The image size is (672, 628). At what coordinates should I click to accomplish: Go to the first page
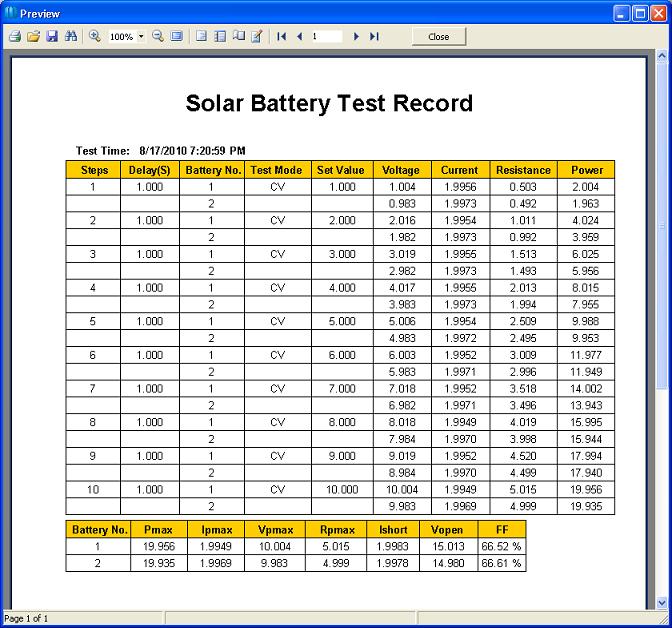click(x=282, y=36)
